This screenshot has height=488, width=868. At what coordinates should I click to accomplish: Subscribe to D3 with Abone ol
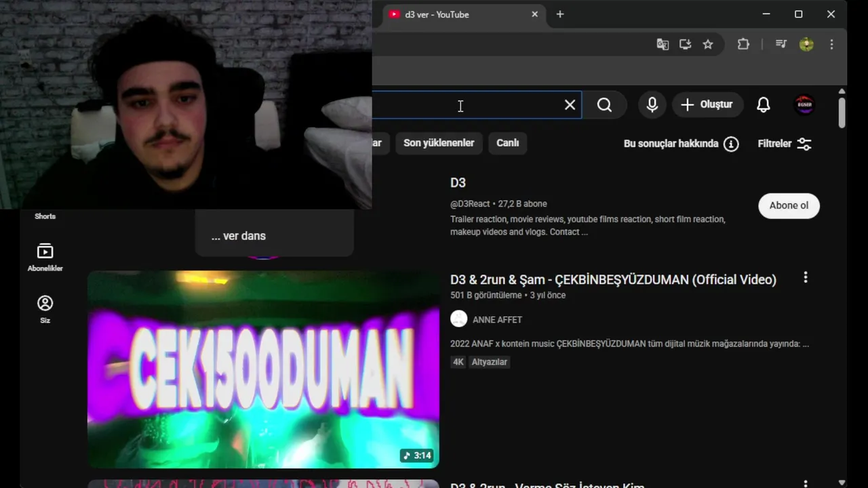click(x=789, y=205)
